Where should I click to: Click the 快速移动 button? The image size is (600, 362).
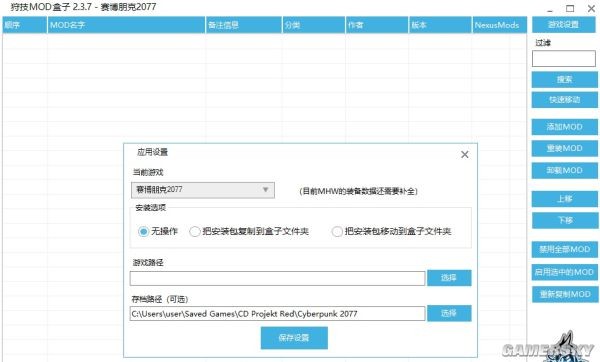tap(564, 99)
